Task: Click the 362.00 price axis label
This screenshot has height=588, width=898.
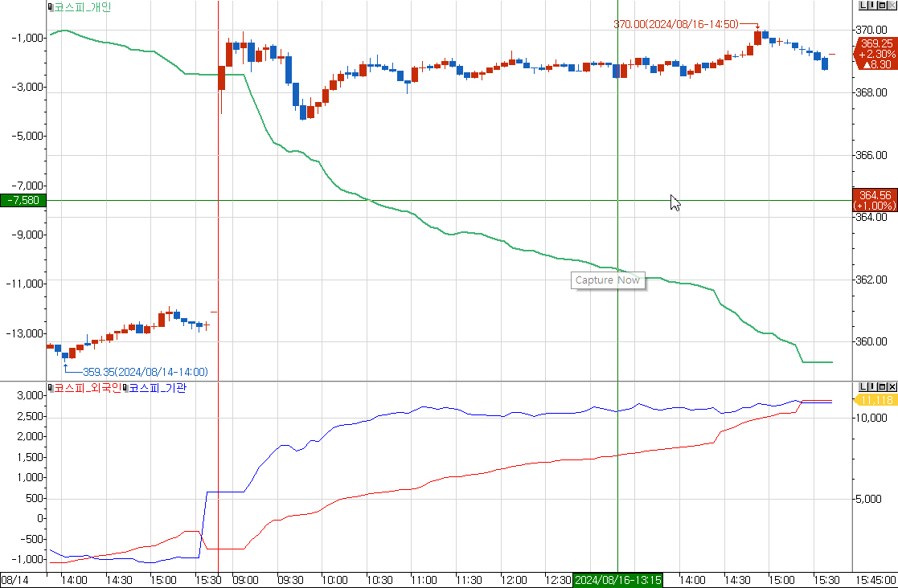Action: (x=872, y=279)
